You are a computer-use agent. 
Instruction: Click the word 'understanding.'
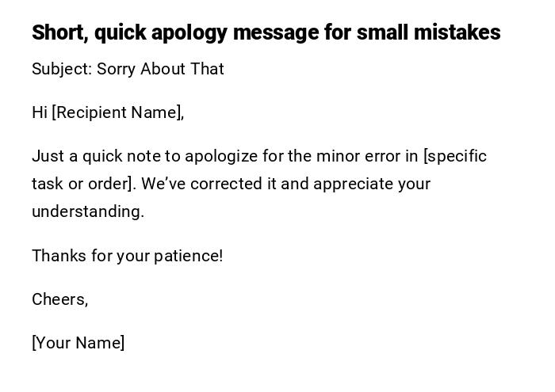[88, 211]
